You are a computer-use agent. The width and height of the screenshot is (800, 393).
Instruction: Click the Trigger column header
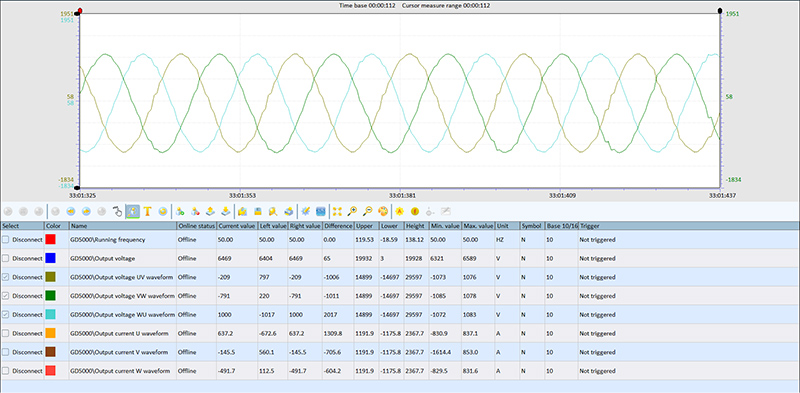pyautogui.click(x=689, y=226)
